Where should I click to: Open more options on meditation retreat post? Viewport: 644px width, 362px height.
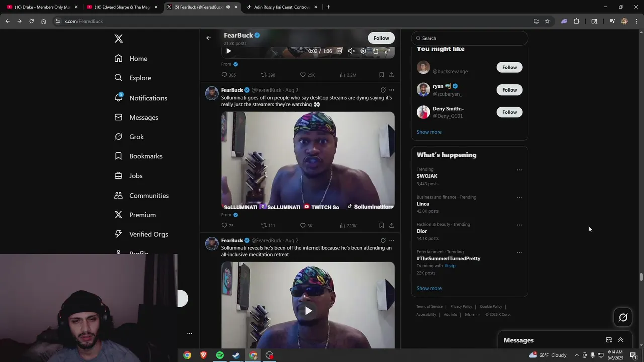point(392,240)
